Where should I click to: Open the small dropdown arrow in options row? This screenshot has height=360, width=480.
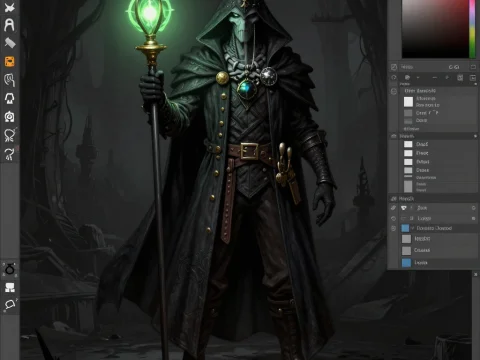418,78
